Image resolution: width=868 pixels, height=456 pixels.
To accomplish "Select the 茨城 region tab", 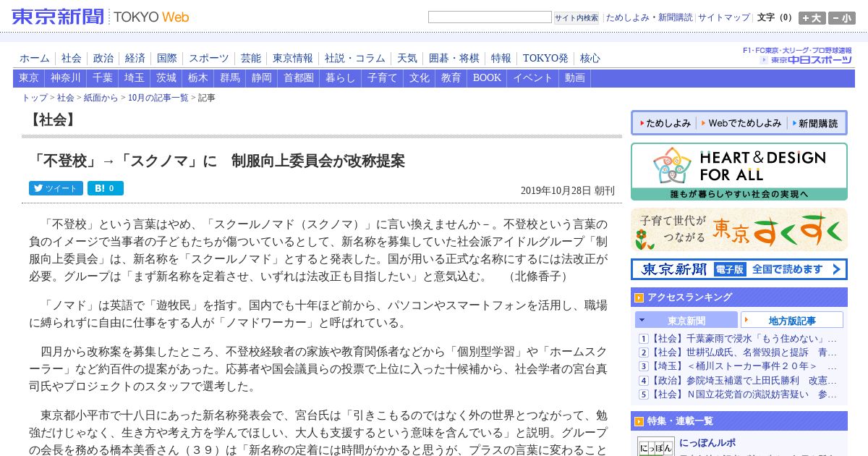I will click(x=166, y=78).
